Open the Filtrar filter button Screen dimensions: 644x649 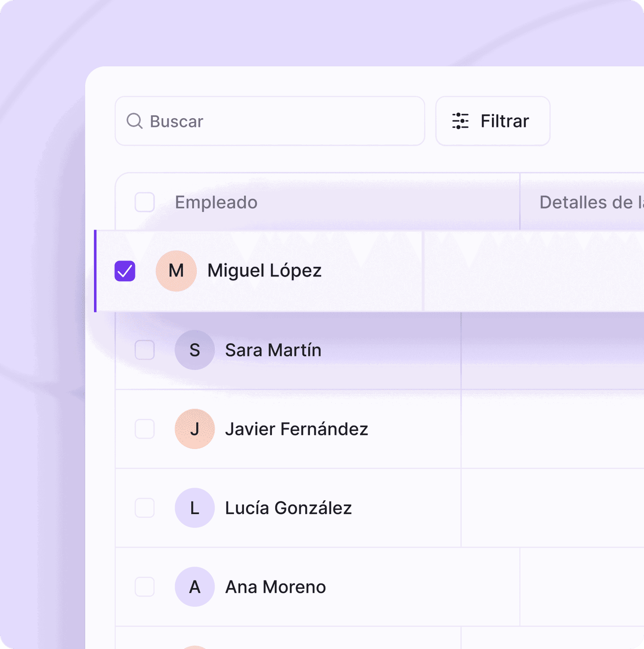point(492,121)
